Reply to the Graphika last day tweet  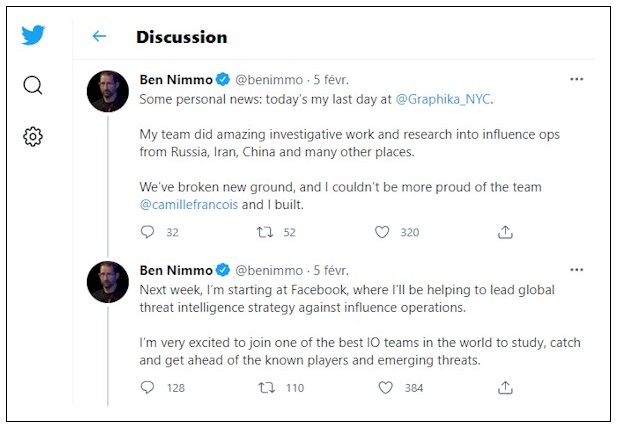[x=147, y=232]
